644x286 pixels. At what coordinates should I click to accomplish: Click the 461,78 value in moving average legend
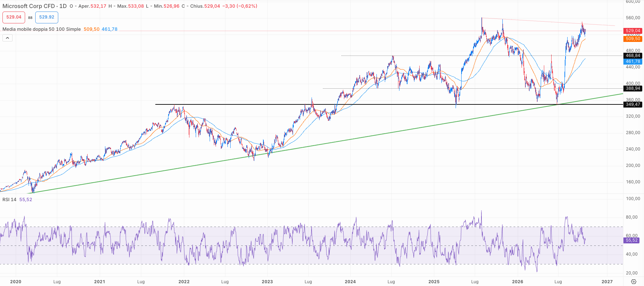(110, 29)
